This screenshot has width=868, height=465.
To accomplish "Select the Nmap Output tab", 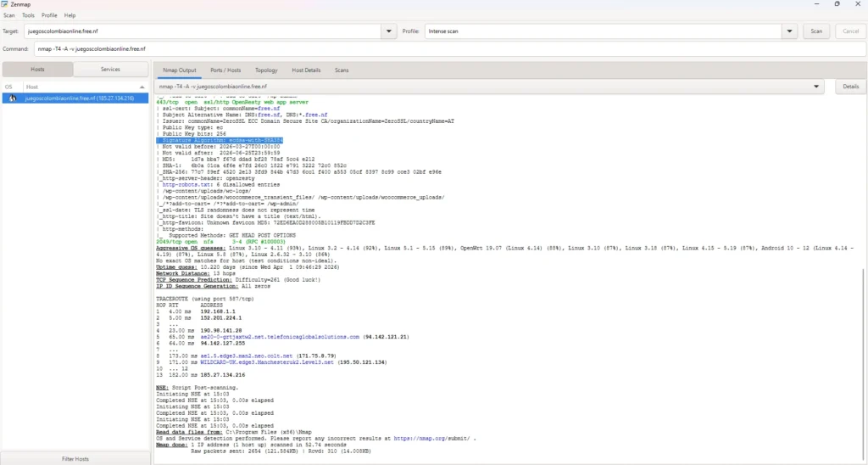I will (x=180, y=70).
